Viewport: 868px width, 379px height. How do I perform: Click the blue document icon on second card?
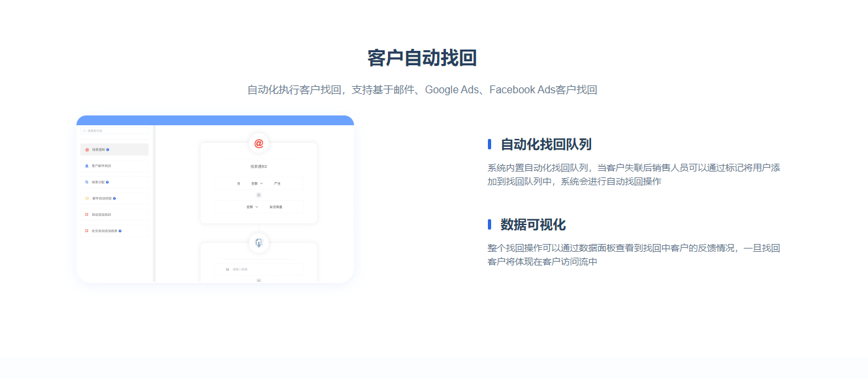pyautogui.click(x=259, y=243)
